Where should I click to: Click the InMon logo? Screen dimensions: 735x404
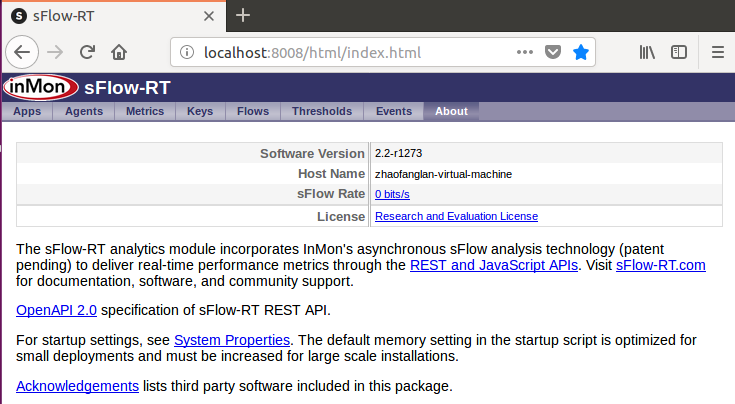(39, 87)
